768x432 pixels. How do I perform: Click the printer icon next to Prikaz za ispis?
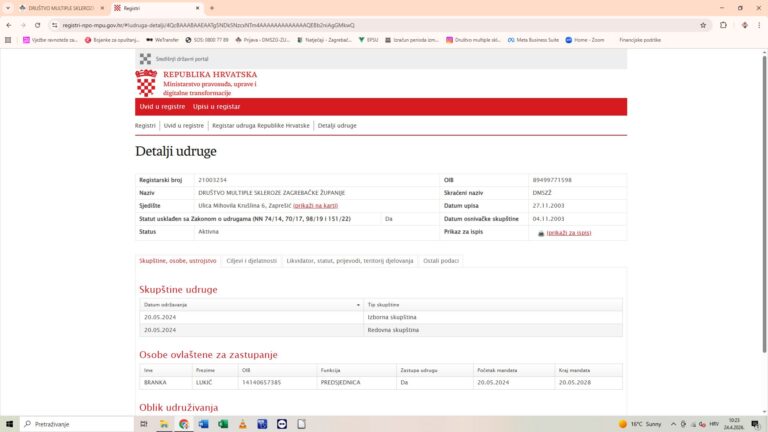541,232
